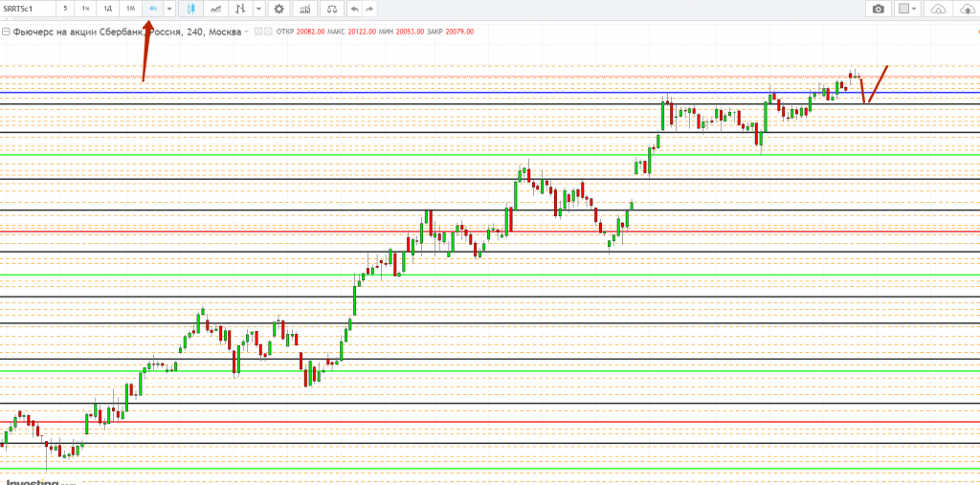The height and width of the screenshot is (485, 980).
Task: Open chart settings gear icon
Action: [278, 9]
